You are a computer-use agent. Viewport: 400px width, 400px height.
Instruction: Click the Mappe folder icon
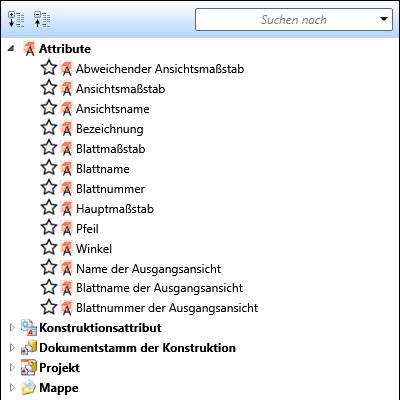[29, 388]
